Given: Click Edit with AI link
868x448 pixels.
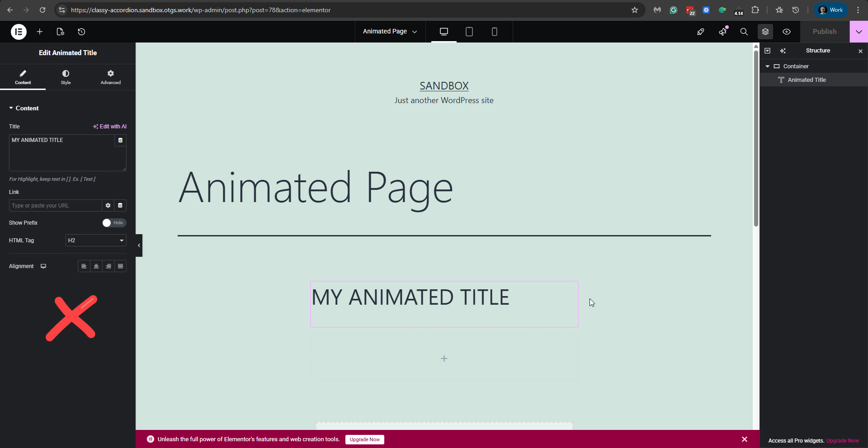Looking at the screenshot, I should tap(110, 127).
